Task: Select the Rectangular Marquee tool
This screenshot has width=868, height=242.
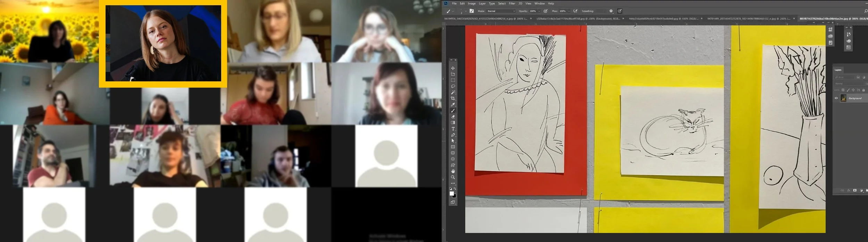Action: (x=453, y=80)
